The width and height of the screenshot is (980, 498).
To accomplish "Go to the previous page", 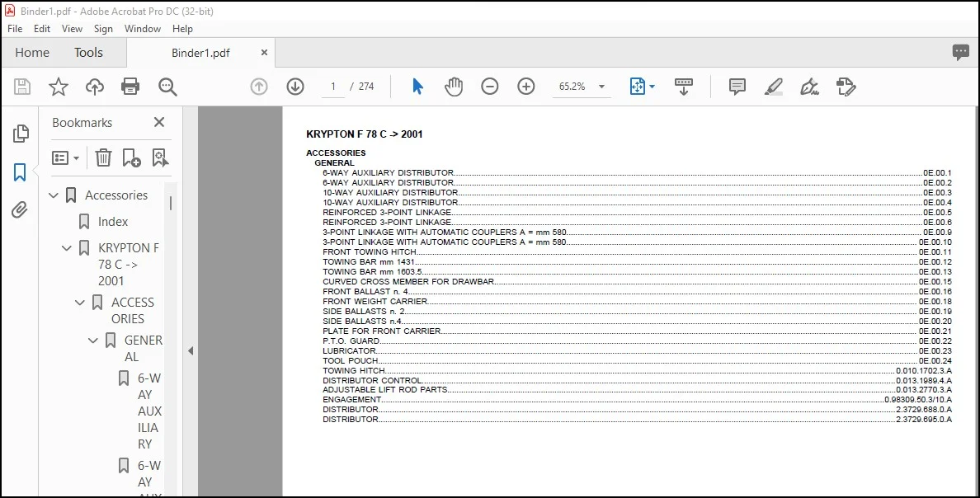I will (259, 87).
